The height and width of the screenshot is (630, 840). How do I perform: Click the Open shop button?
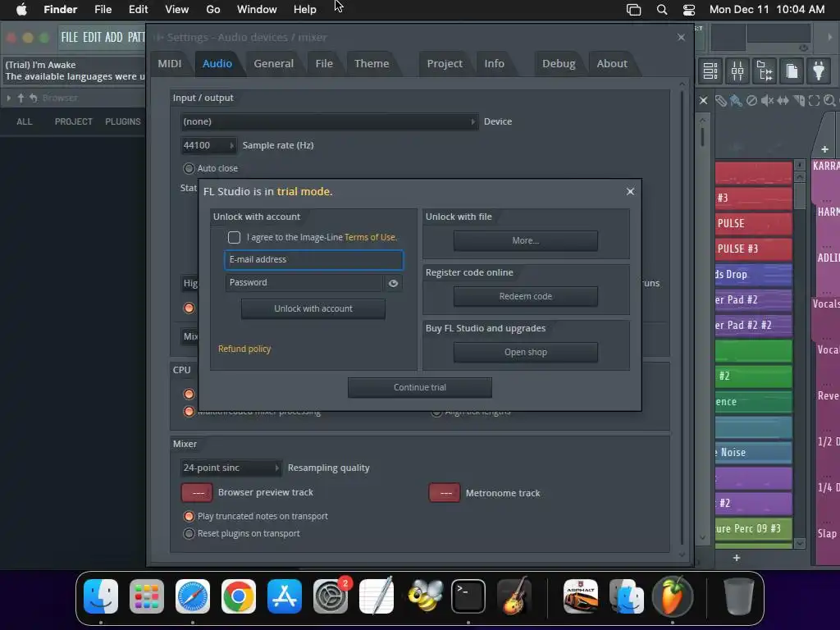coord(526,352)
